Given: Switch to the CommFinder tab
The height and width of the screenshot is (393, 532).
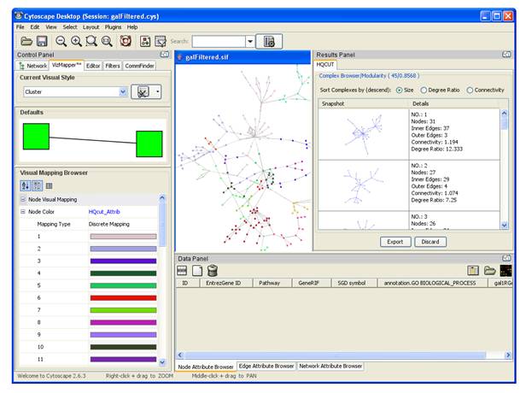Looking at the screenshot, I should tap(139, 66).
